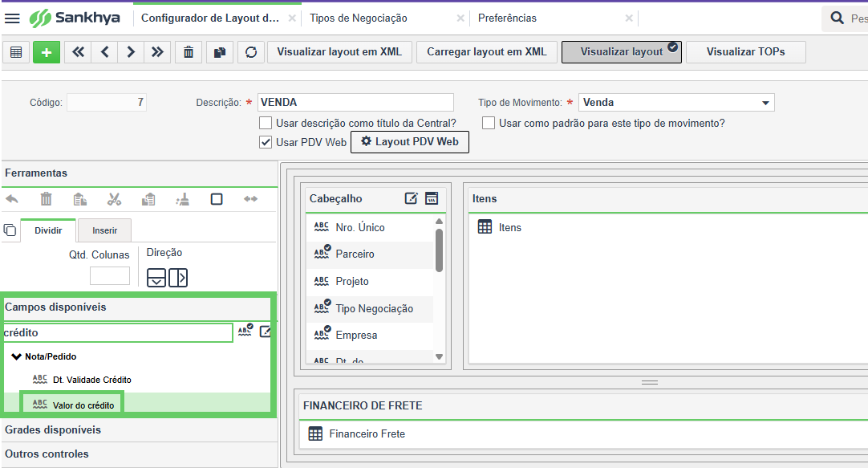
Task: Delete record with top toolbar trash icon
Action: (x=189, y=52)
